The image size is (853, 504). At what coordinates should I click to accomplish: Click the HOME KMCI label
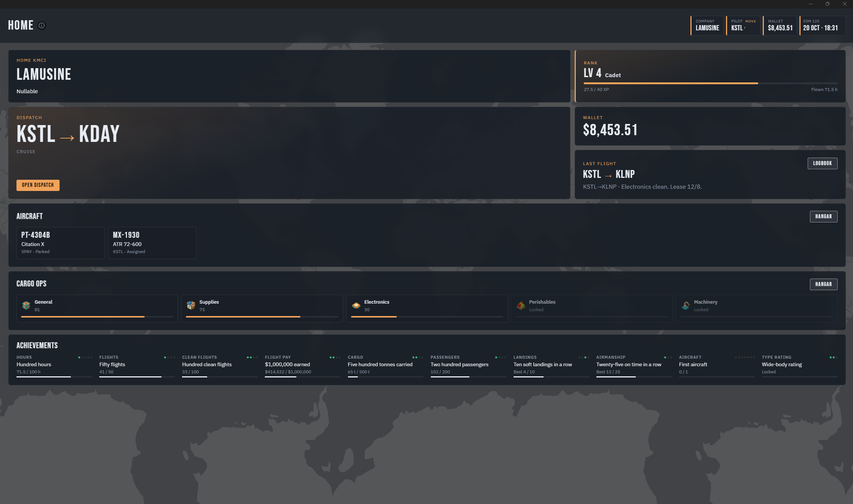pyautogui.click(x=31, y=60)
